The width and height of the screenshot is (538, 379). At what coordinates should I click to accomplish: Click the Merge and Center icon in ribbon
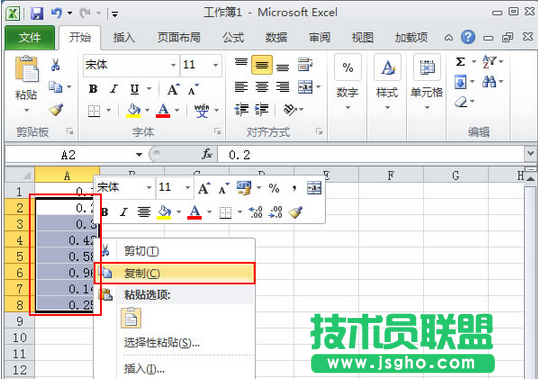305,87
